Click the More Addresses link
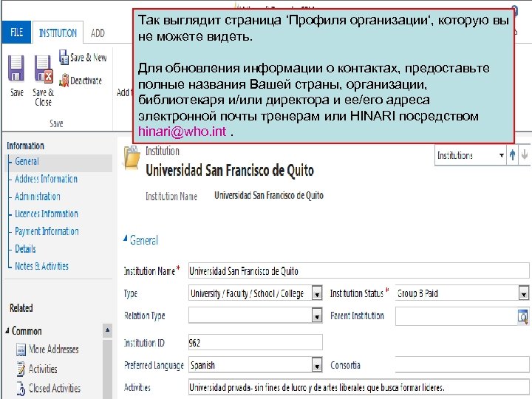The image size is (532, 399). click(54, 349)
